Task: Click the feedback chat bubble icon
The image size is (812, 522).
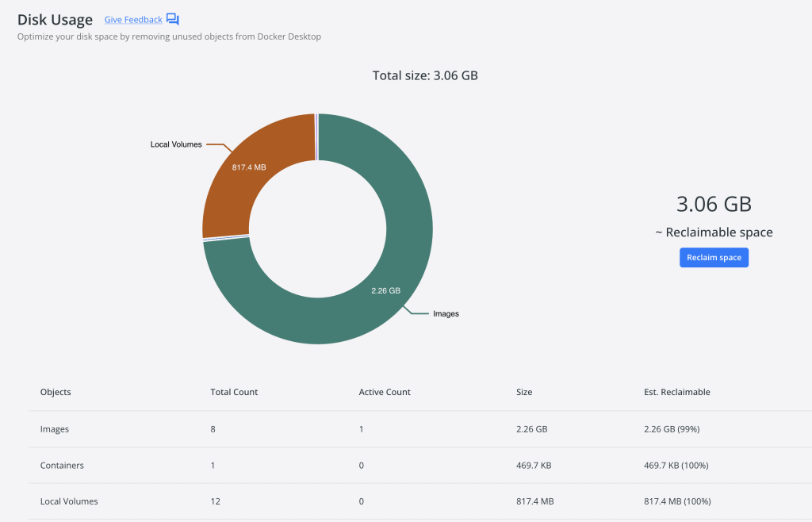Action: (x=173, y=20)
